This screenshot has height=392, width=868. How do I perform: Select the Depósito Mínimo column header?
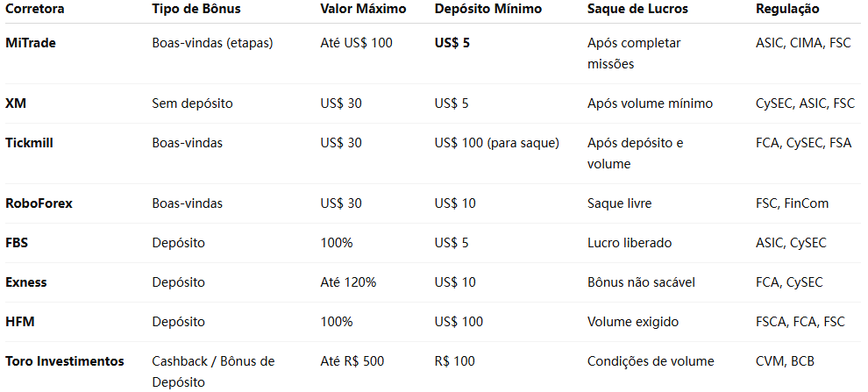488,9
